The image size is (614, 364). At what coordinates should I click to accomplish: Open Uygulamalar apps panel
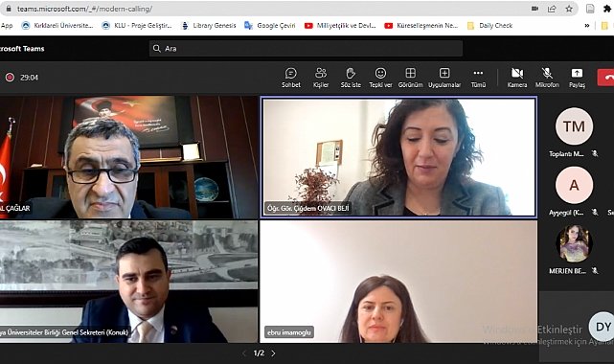444,77
